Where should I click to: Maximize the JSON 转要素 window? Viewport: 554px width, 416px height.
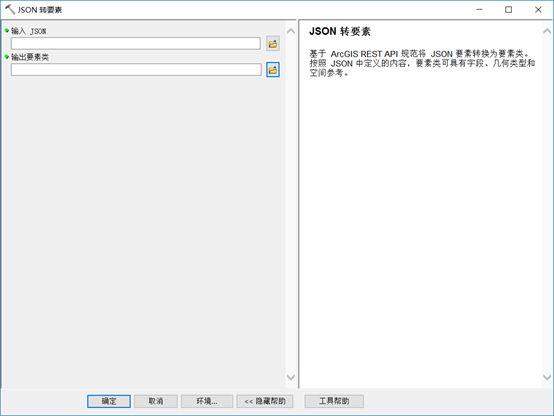click(x=508, y=10)
